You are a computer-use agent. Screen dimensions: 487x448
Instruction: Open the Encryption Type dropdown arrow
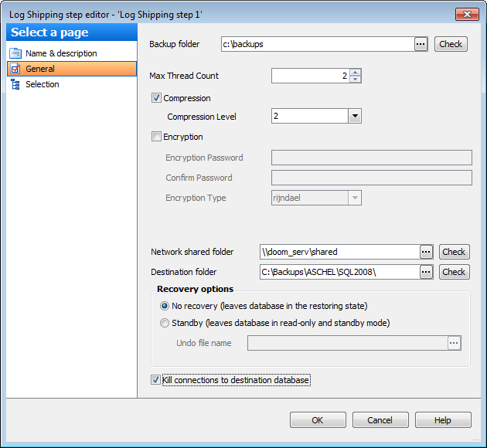point(355,198)
